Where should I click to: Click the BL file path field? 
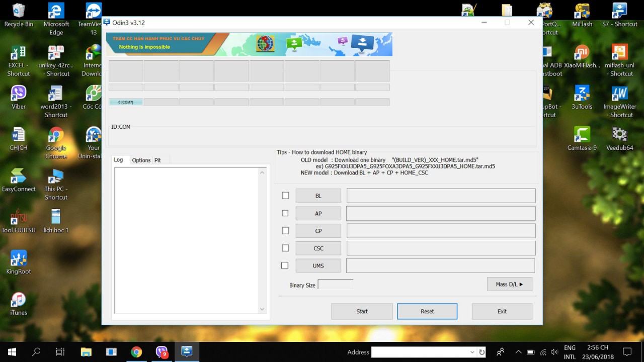tap(441, 196)
